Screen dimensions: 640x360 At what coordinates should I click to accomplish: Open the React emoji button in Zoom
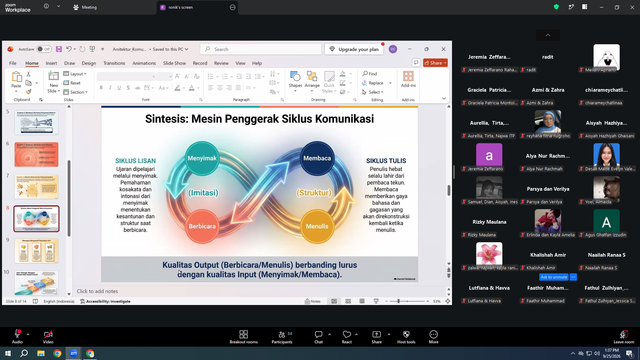[347, 337]
